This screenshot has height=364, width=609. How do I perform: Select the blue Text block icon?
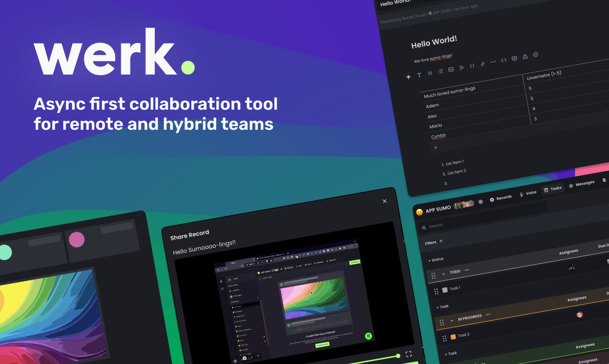(x=419, y=75)
